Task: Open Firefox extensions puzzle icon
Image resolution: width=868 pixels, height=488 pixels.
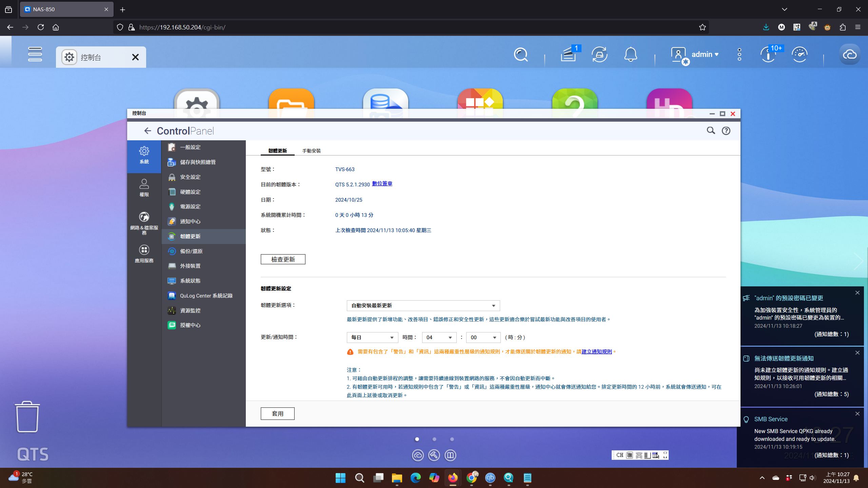Action: 843,27
